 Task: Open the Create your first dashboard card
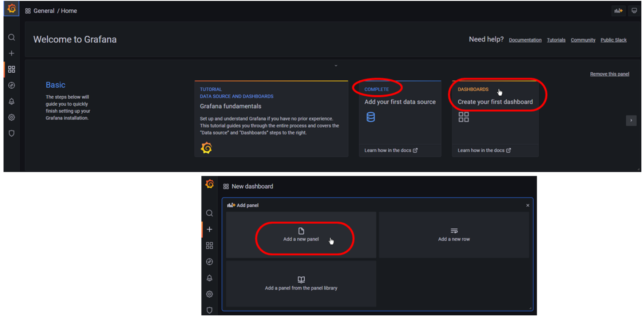coord(495,102)
